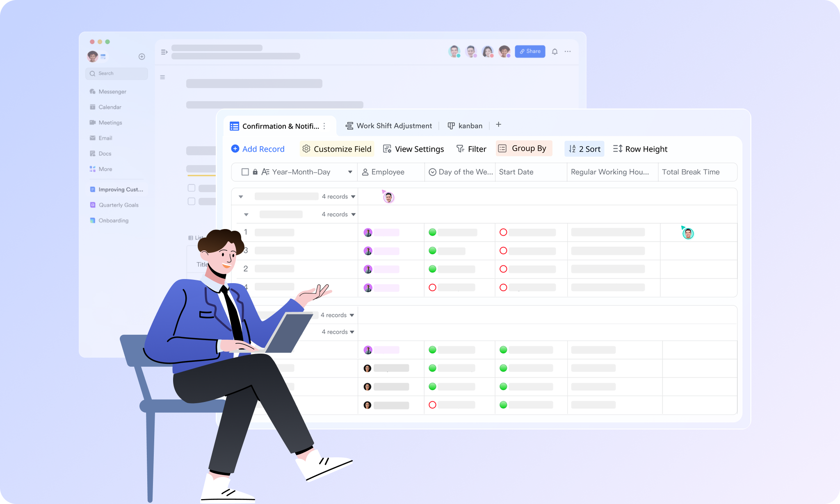840x504 pixels.
Task: Select the Start Date column header
Action: tap(531, 172)
